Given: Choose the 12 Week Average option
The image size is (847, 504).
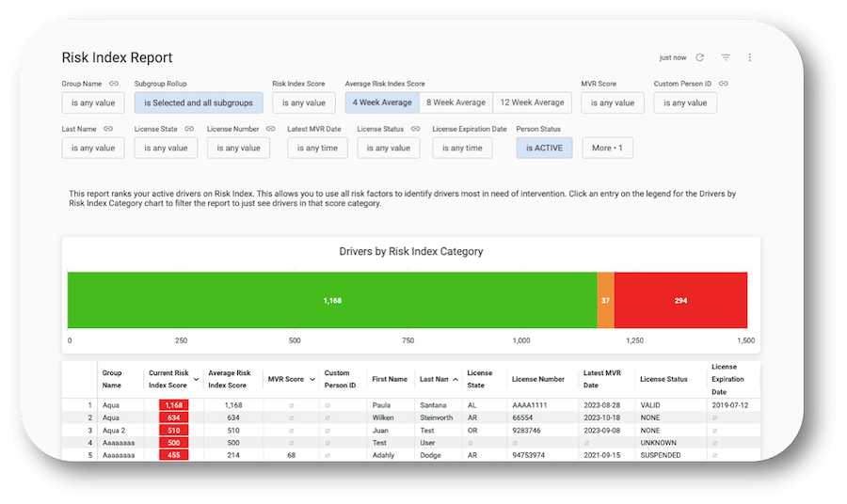Looking at the screenshot, I should [x=532, y=102].
